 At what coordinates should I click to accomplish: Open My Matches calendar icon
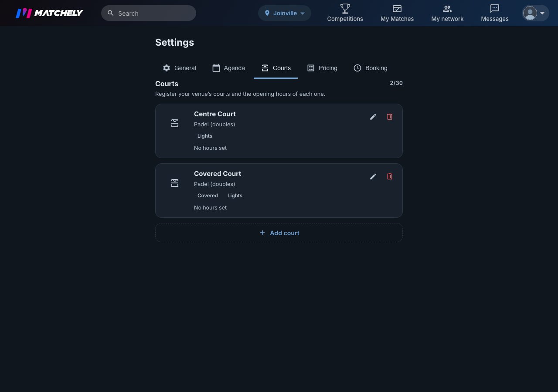click(x=397, y=8)
